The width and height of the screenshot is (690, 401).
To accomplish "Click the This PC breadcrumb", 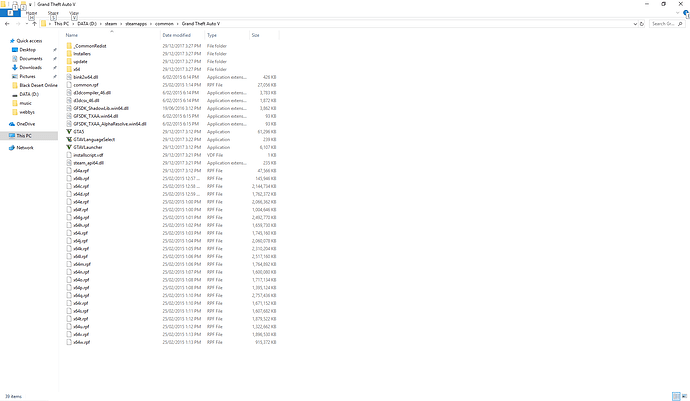I will click(61, 24).
